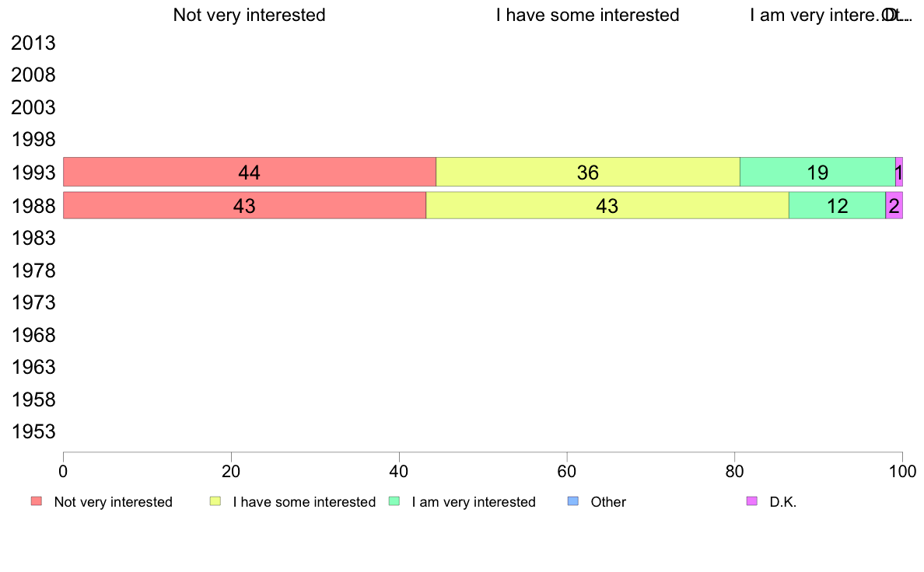Click the magenta D.K. legend swatch
Viewport: 924px width, 572px height.
[x=752, y=501]
